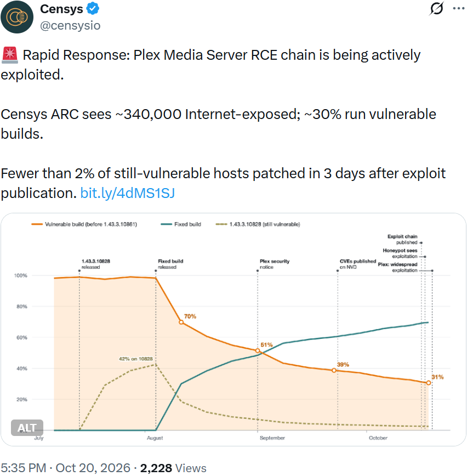Select the orange Vulnerable build legend entry
The image size is (467, 476).
click(84, 224)
